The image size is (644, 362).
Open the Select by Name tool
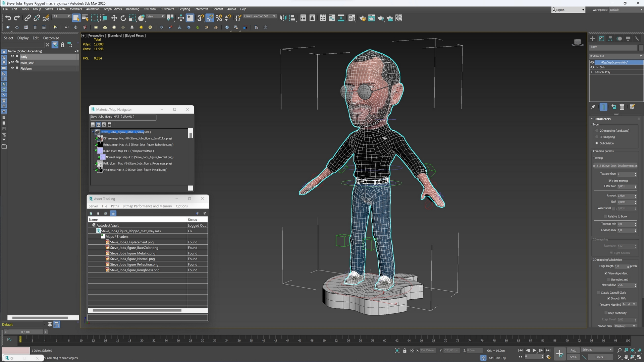(x=85, y=18)
